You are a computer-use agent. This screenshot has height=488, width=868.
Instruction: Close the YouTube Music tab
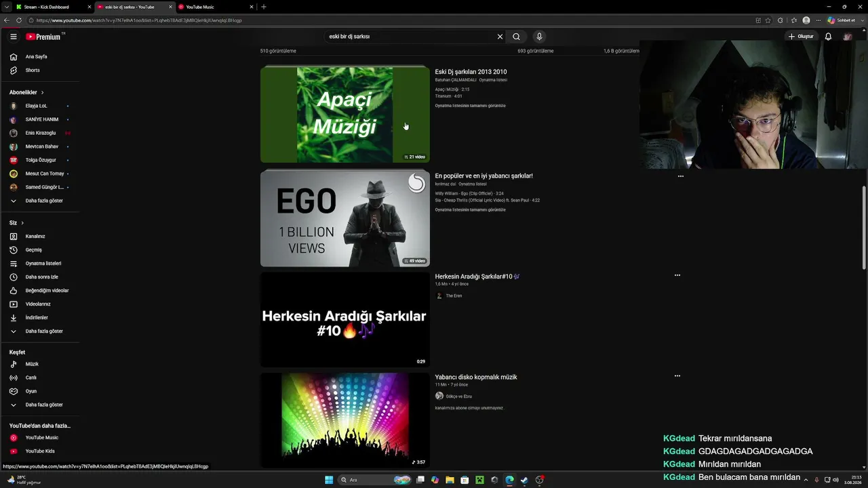click(x=252, y=7)
